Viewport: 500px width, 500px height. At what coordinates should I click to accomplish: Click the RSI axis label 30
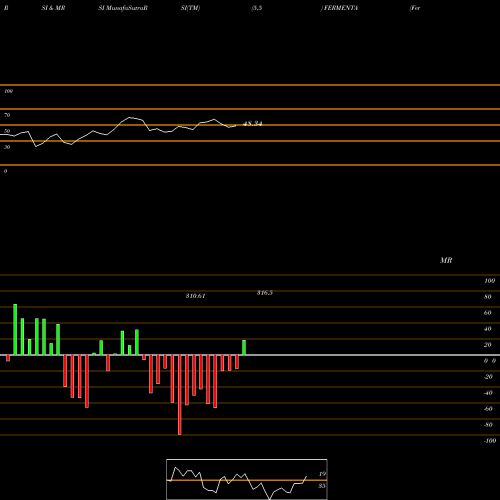point(7,147)
